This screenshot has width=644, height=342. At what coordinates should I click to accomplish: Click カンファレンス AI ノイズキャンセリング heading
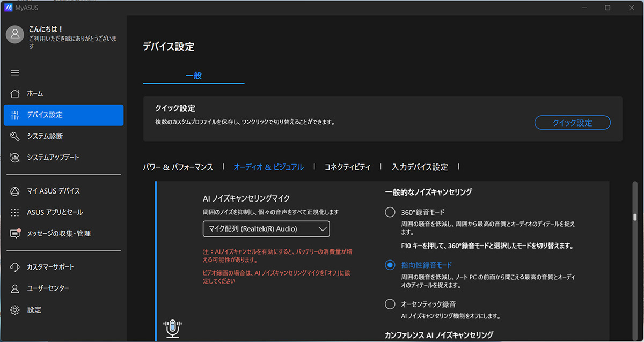click(439, 335)
